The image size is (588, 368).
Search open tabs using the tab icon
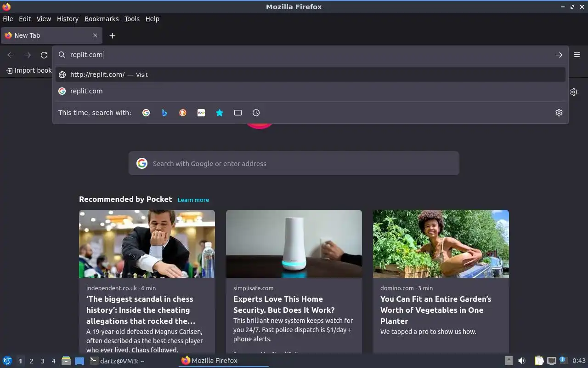(x=238, y=113)
